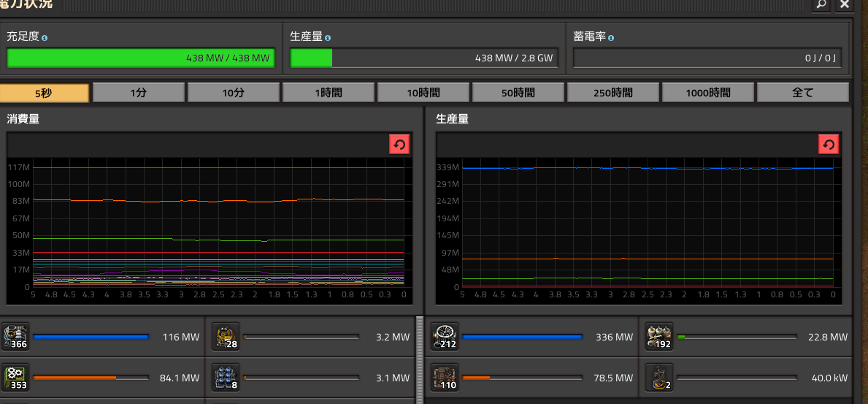Click the 生産量 438 MW / 2.8 GW bar
This screenshot has height=404, width=868.
coord(424,58)
